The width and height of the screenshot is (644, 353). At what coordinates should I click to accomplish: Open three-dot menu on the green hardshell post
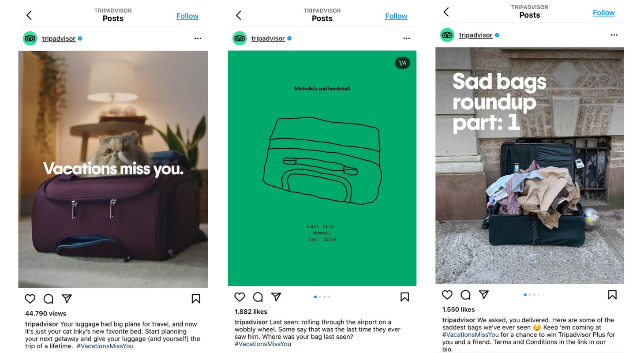coord(406,39)
